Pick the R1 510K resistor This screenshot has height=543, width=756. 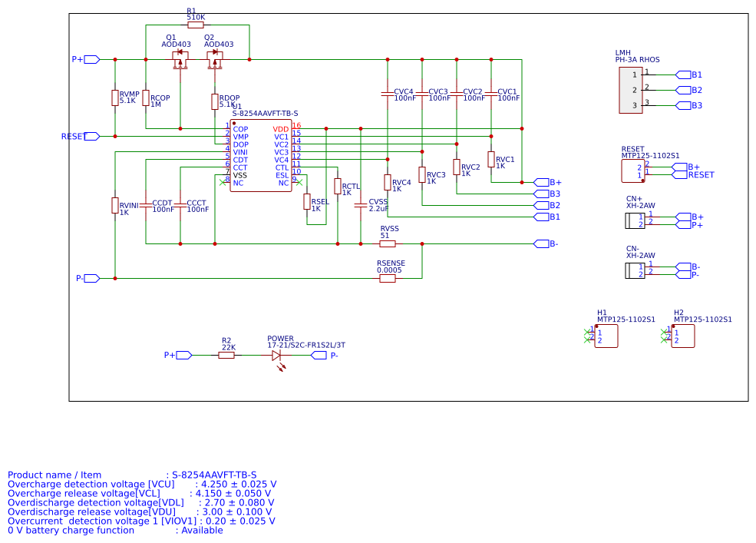click(x=196, y=25)
